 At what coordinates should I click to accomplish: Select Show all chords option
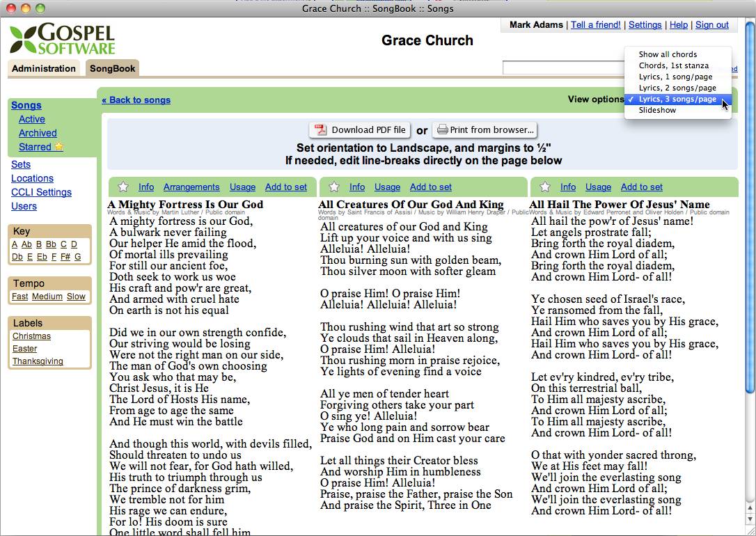[x=678, y=54]
